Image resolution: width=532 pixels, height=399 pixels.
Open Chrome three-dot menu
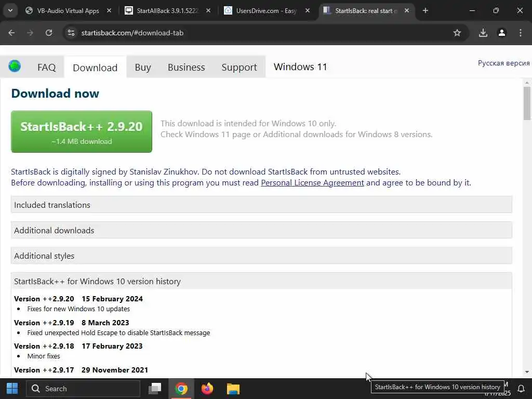click(521, 33)
